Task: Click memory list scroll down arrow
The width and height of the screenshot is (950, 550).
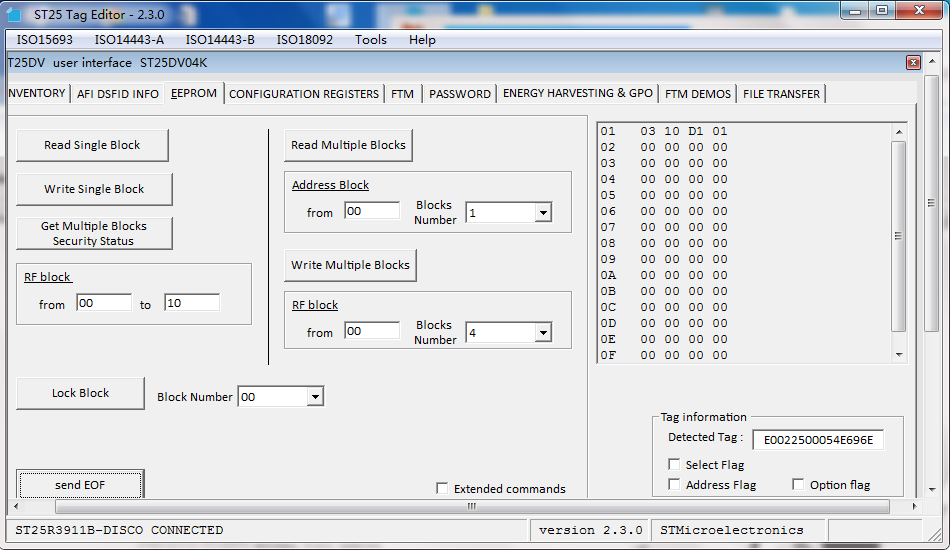Action: (x=899, y=355)
